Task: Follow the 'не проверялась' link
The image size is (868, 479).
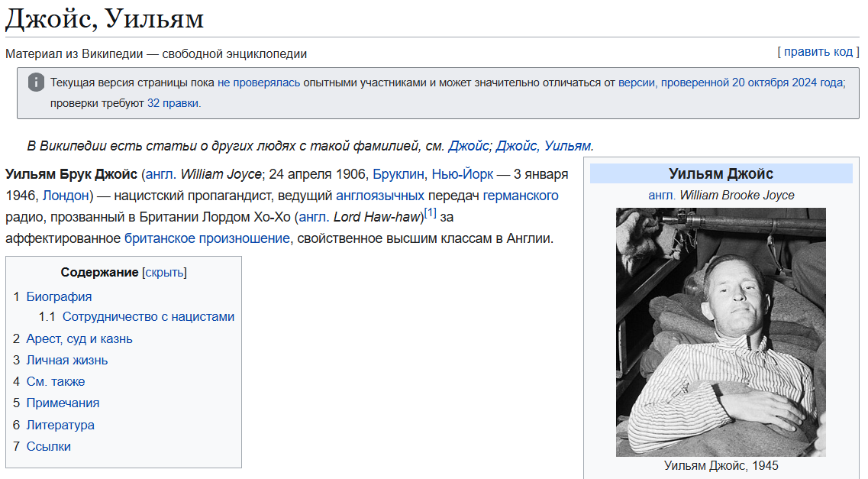Action: point(259,83)
